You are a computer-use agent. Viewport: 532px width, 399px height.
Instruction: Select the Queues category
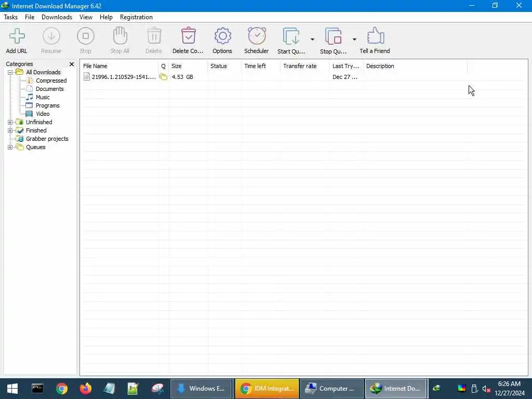36,147
